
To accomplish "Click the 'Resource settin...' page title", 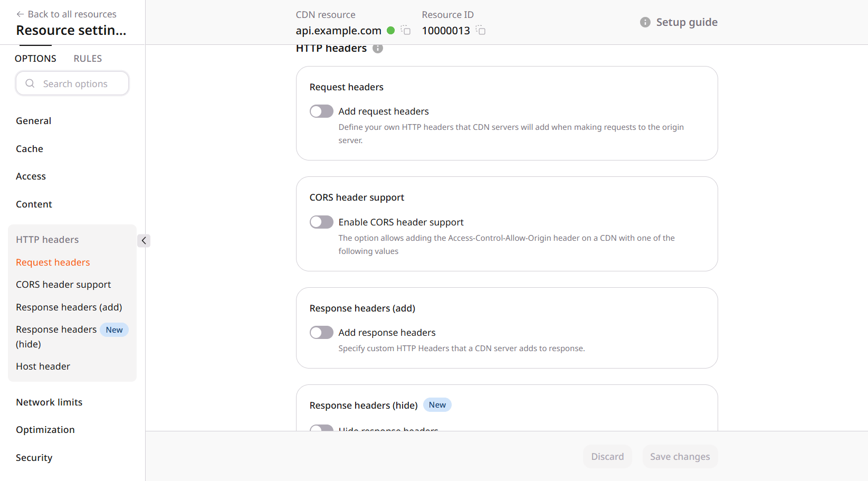I will [71, 31].
